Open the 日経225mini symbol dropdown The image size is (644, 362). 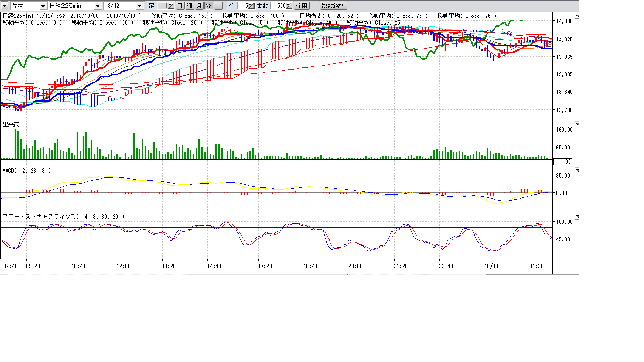(98, 6)
